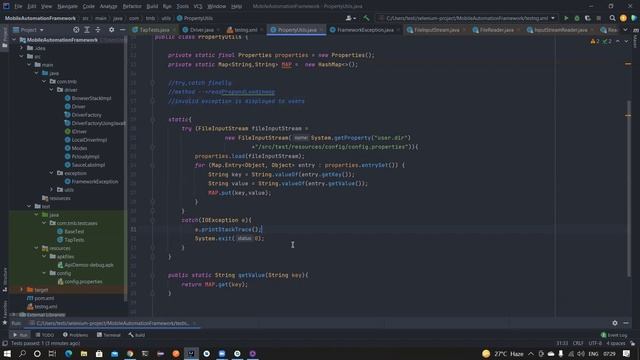Run the selected configuration

(x=566, y=18)
